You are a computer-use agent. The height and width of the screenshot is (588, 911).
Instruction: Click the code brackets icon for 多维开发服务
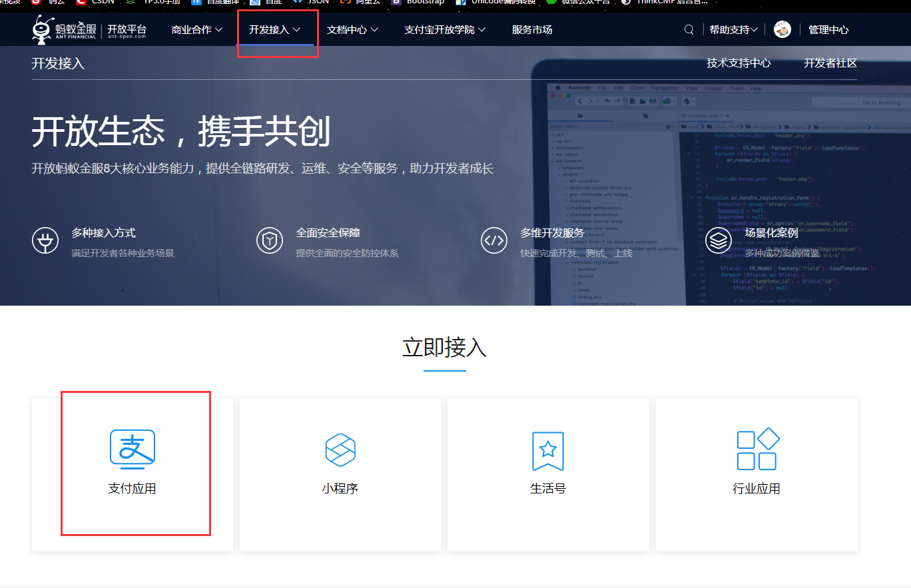tap(494, 240)
